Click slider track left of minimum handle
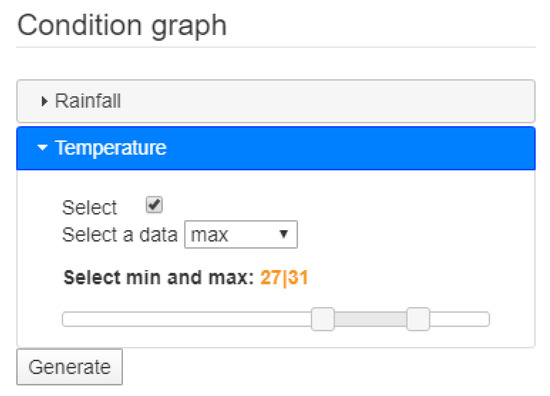This screenshot has height=396, width=550. pyautogui.click(x=187, y=319)
